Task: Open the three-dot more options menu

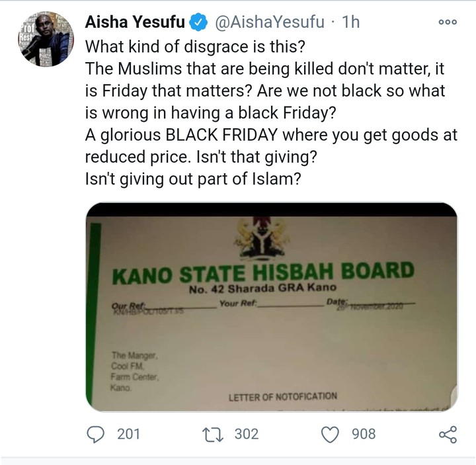Action: click(448, 22)
